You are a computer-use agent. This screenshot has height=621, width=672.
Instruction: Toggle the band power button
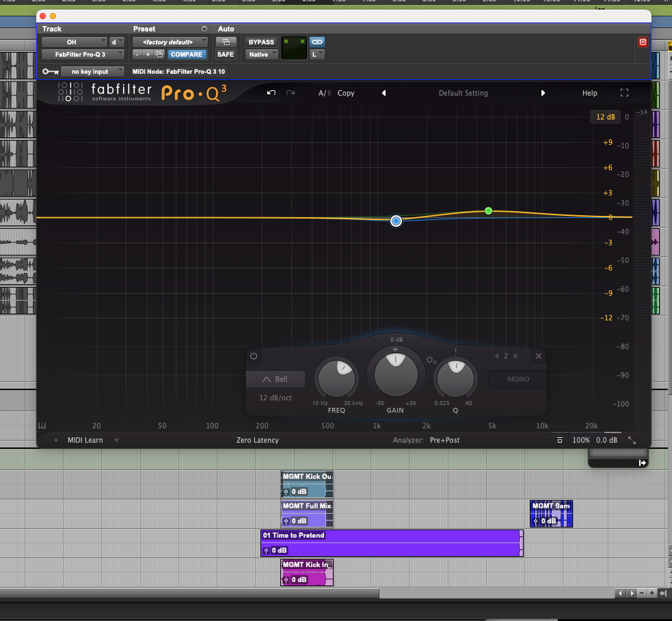pos(254,356)
